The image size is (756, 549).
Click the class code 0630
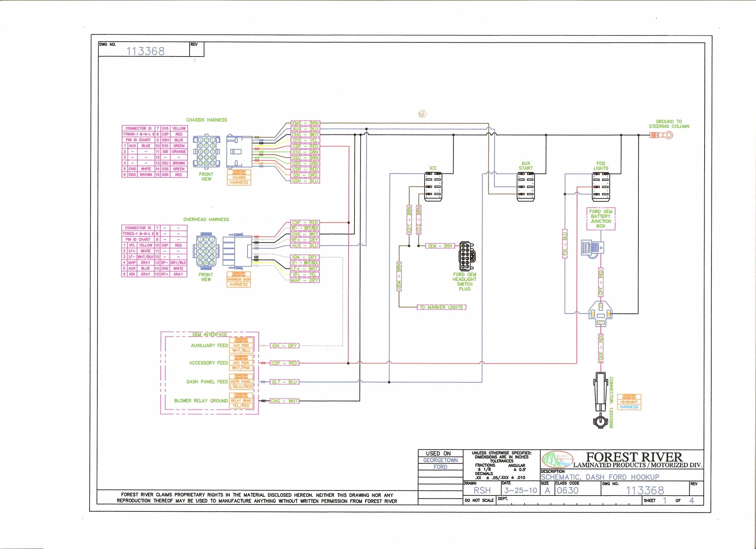[567, 490]
